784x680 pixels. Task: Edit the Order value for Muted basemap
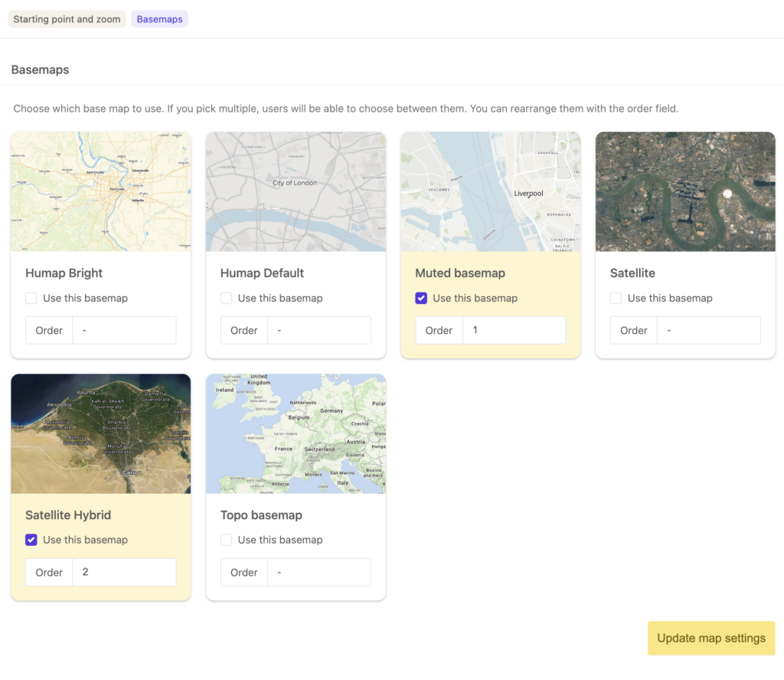pos(514,330)
